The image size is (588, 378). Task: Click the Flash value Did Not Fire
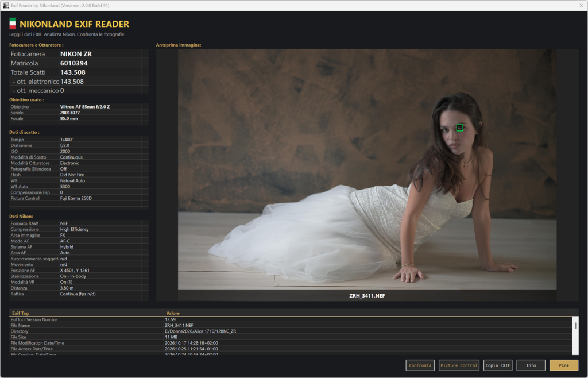(x=72, y=175)
